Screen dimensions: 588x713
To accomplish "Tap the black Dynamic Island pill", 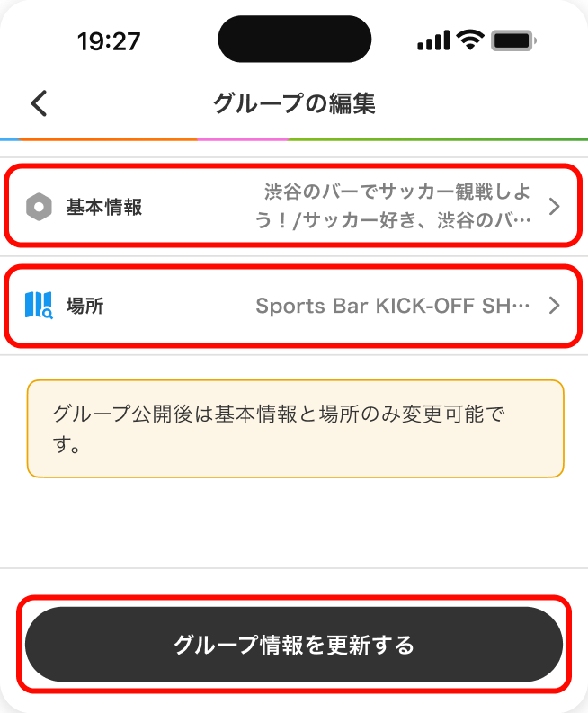I will (294, 40).
